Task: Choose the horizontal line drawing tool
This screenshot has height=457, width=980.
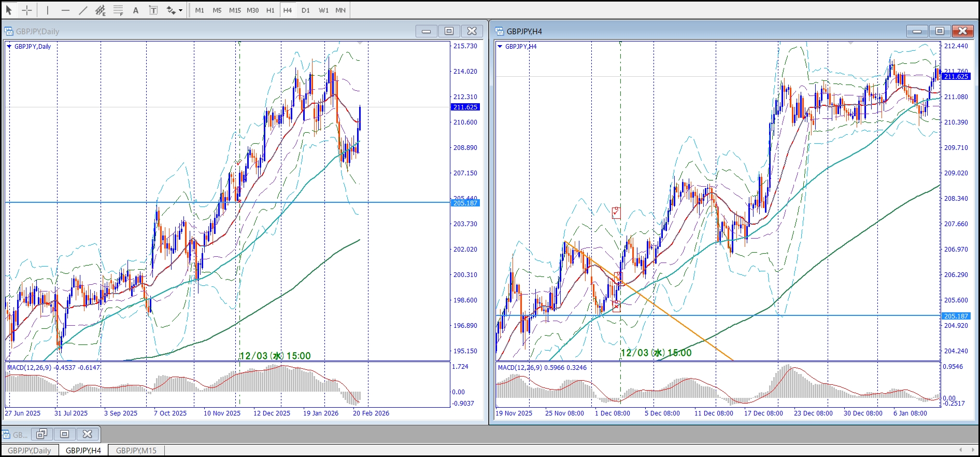Action: 65,10
